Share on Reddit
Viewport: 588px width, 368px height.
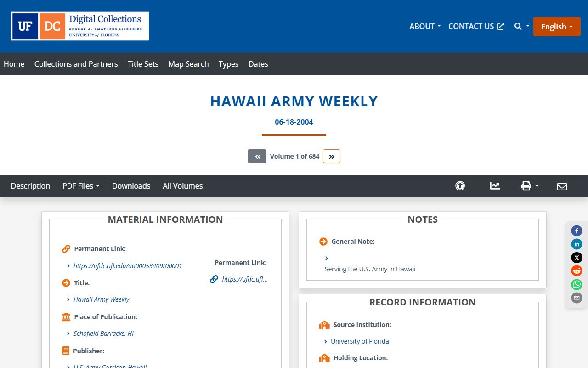pyautogui.click(x=577, y=271)
